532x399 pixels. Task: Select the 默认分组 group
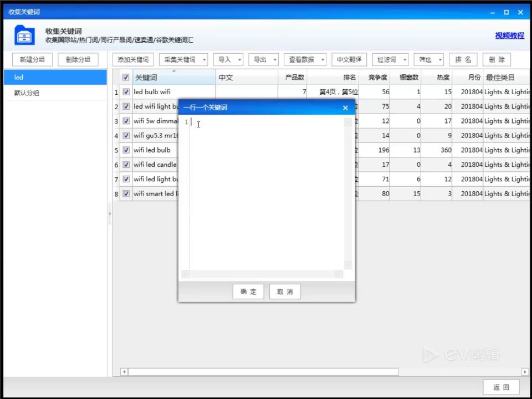pos(55,93)
